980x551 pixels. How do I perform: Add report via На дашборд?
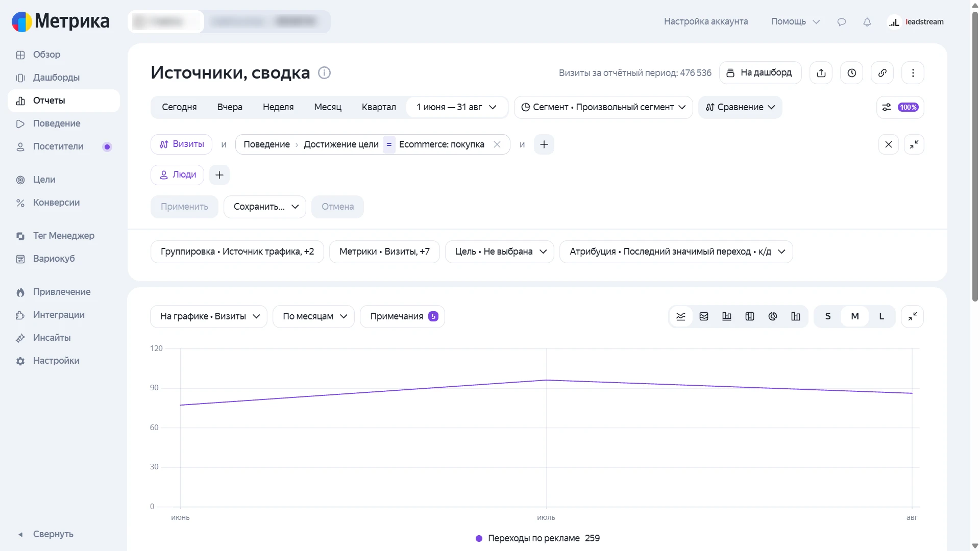coord(761,73)
